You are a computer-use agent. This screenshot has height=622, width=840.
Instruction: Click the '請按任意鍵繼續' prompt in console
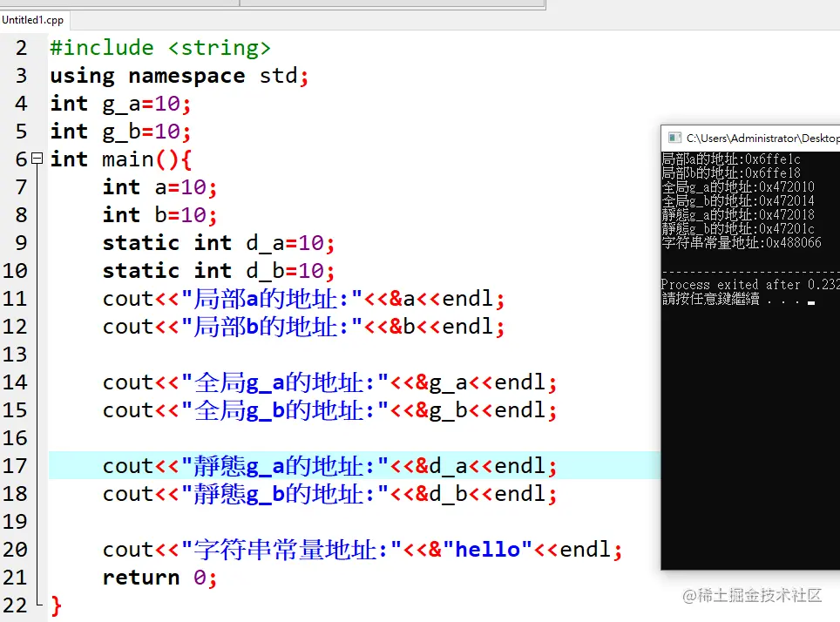(x=710, y=299)
